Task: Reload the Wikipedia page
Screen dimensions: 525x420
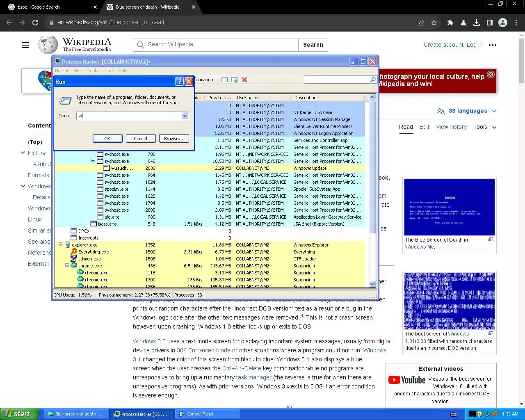Action: coord(35,23)
